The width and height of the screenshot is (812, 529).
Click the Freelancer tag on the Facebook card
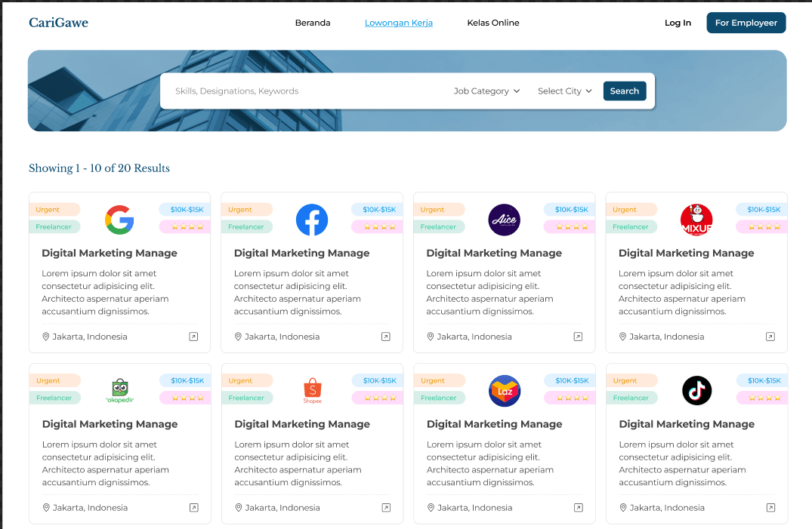coord(247,226)
